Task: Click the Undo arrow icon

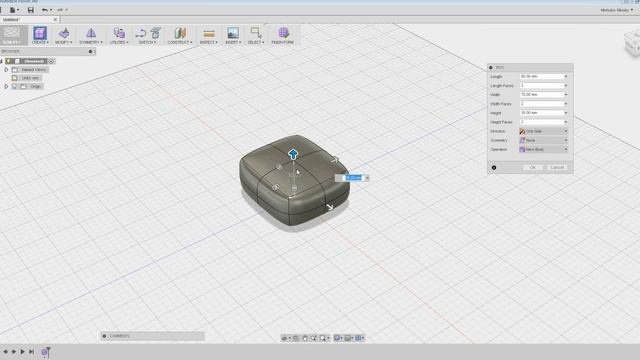Action: (44, 10)
